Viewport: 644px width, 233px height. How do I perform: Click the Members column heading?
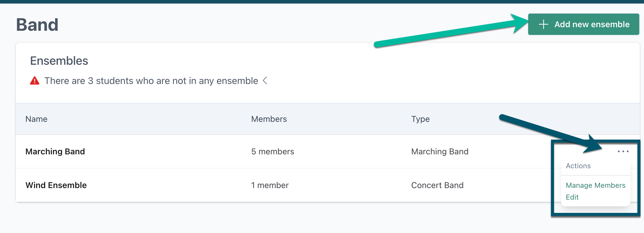point(269,119)
